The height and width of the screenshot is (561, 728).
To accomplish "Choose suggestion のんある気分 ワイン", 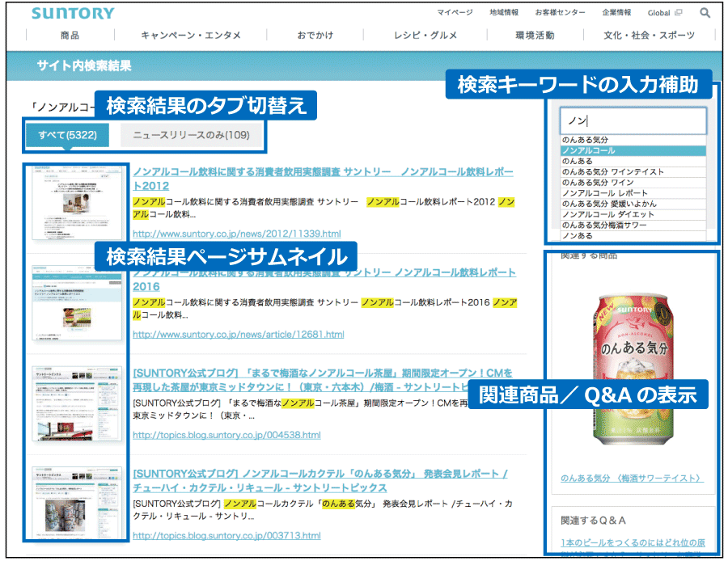I will pos(633,183).
